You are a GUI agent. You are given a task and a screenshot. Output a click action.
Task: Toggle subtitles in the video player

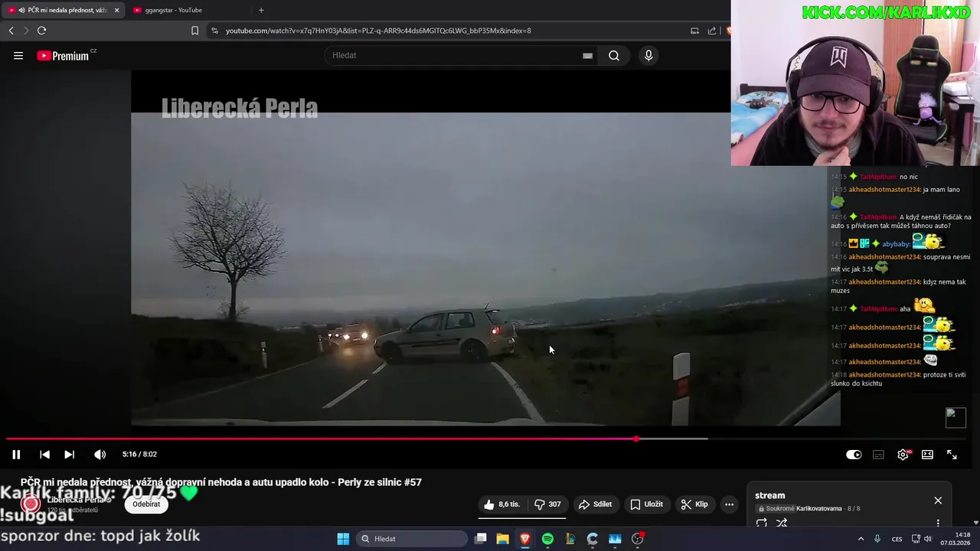[x=878, y=455]
